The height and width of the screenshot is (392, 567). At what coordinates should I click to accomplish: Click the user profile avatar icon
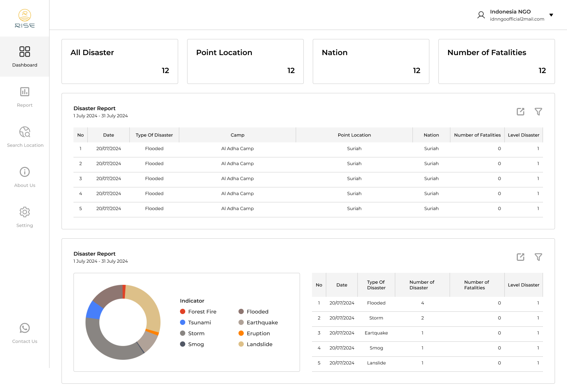[481, 15]
